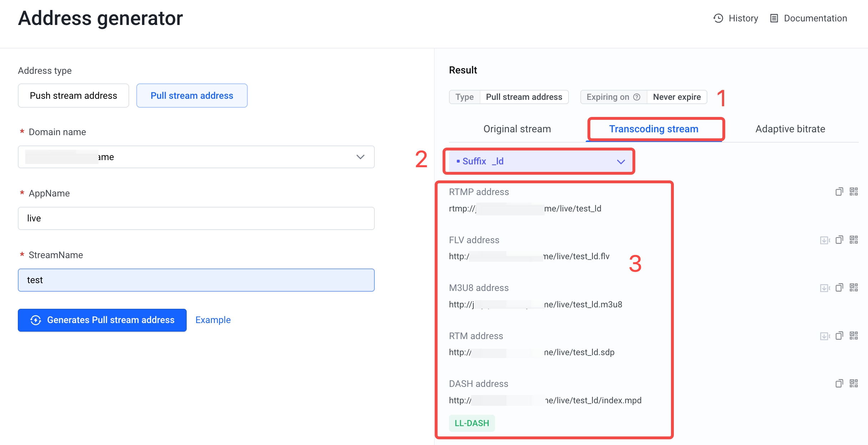Viewport: 868px width, 445px height.
Task: Click Generates Pull stream address button
Action: [x=102, y=320]
